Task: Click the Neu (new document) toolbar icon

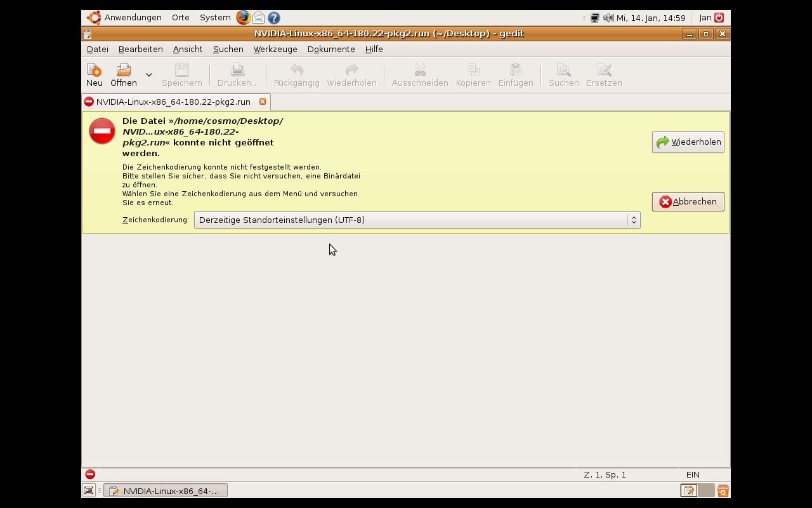Action: [94, 70]
